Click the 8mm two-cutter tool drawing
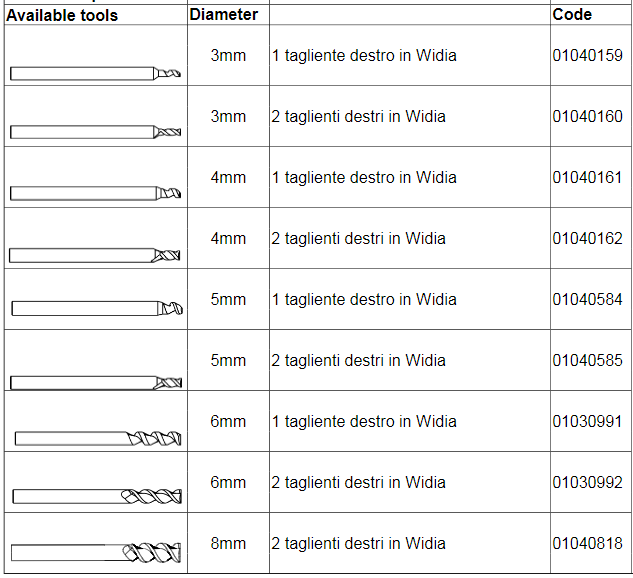This screenshot has width=633, height=578. [96, 553]
